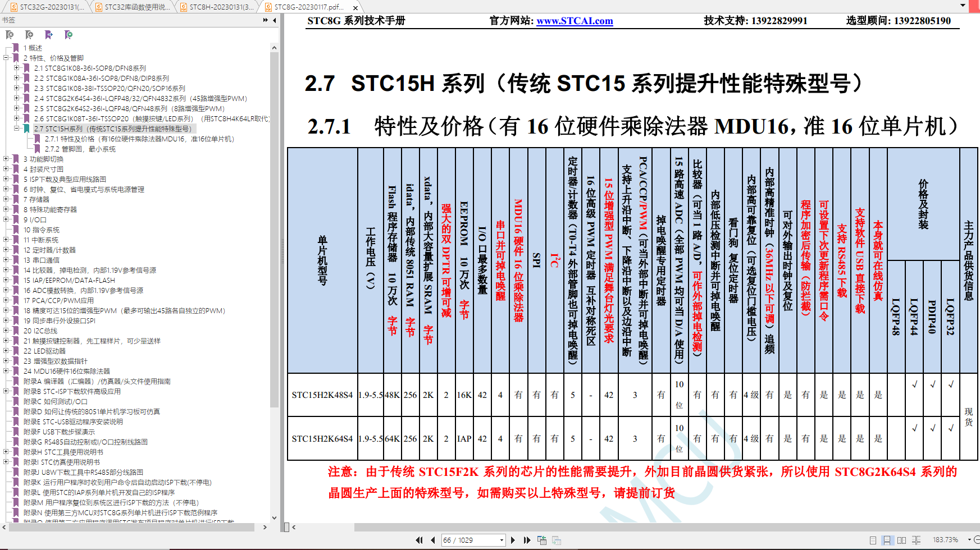
Task: Click table cell STC15H2K64S4
Action: 322,439
